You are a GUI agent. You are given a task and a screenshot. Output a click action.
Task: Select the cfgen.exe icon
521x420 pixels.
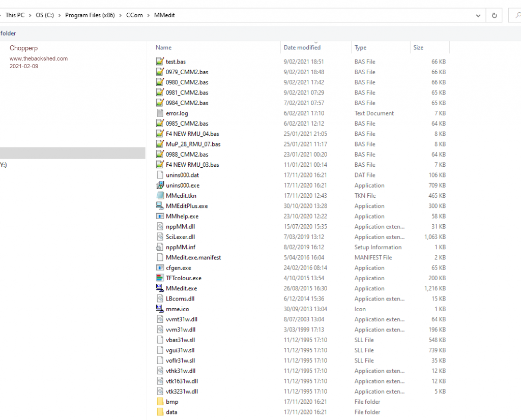[160, 268]
